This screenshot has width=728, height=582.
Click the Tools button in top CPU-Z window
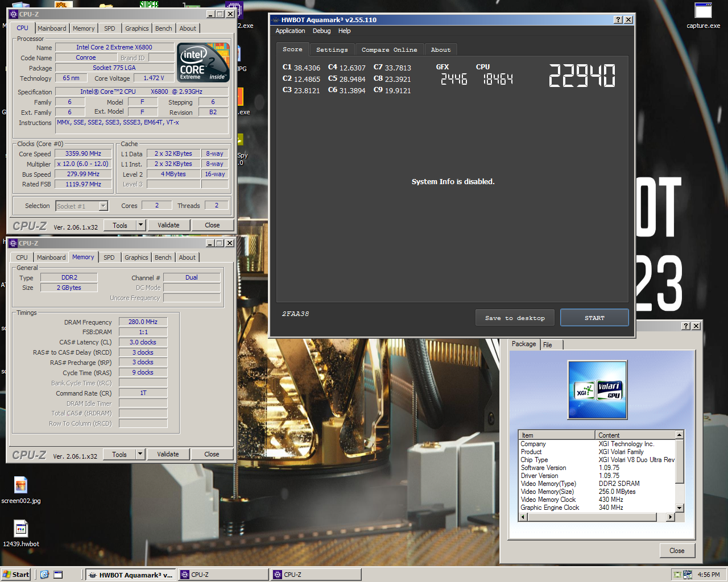pyautogui.click(x=120, y=225)
